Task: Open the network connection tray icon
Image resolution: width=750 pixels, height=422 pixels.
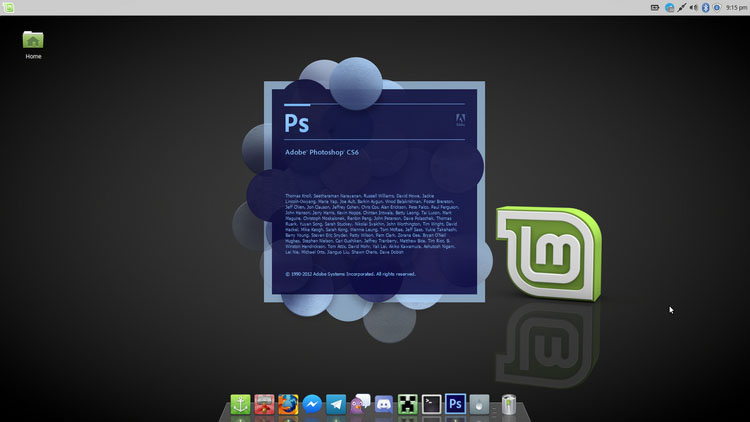Action: pyautogui.click(x=682, y=8)
